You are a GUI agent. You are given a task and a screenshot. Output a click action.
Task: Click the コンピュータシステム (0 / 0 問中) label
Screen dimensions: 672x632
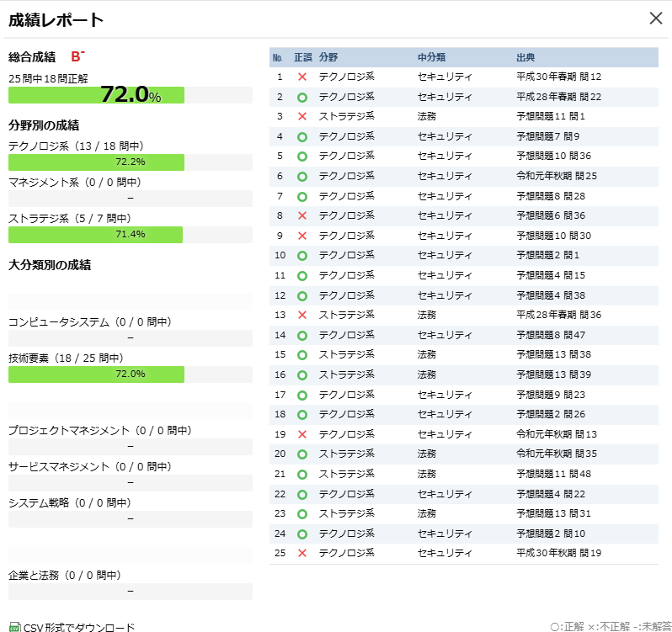90,321
